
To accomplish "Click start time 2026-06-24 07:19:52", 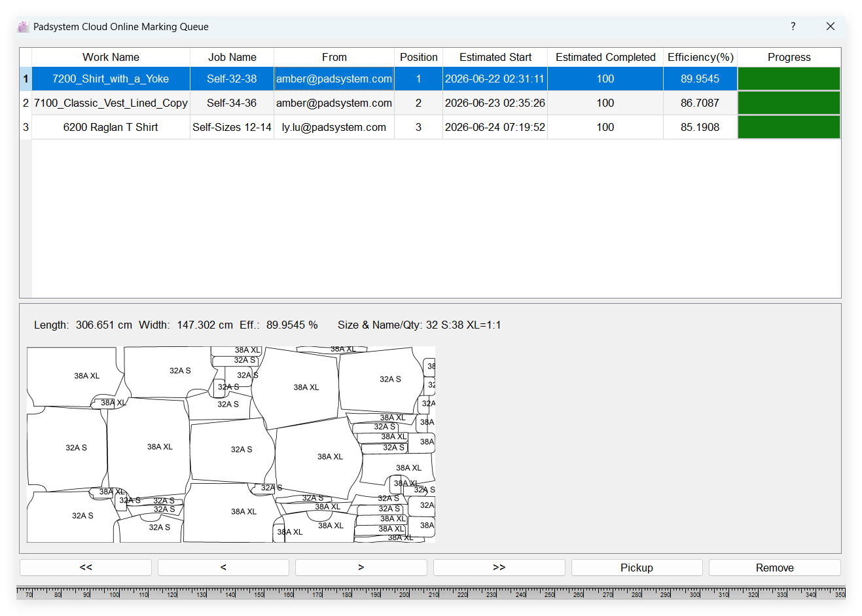I will (x=495, y=127).
